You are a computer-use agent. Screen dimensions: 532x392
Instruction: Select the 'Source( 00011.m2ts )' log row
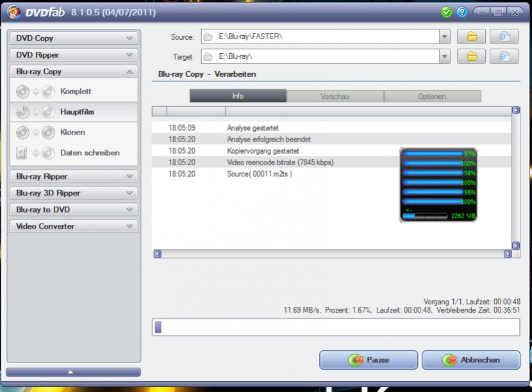(331, 174)
